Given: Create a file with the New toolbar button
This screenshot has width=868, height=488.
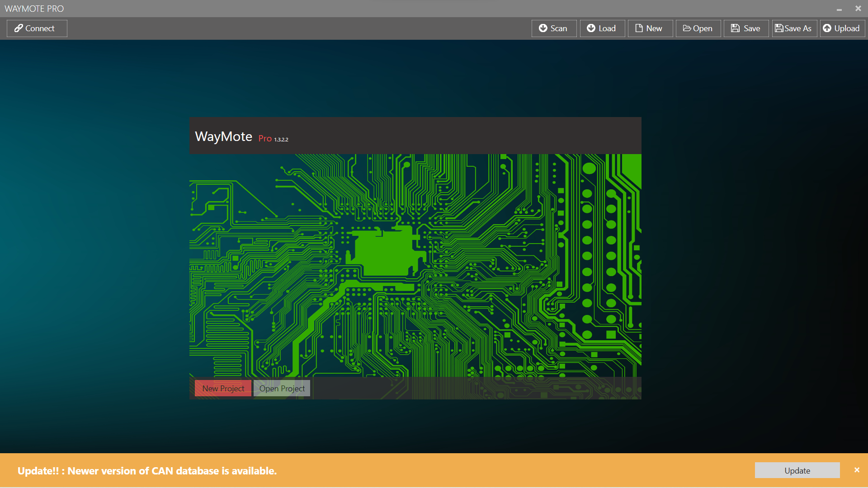Looking at the screenshot, I should [650, 28].
